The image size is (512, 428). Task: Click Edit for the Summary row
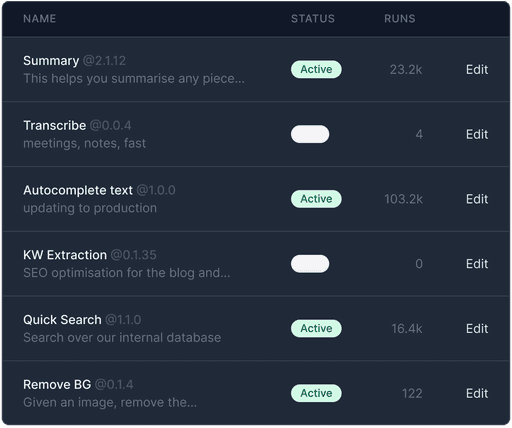click(477, 70)
